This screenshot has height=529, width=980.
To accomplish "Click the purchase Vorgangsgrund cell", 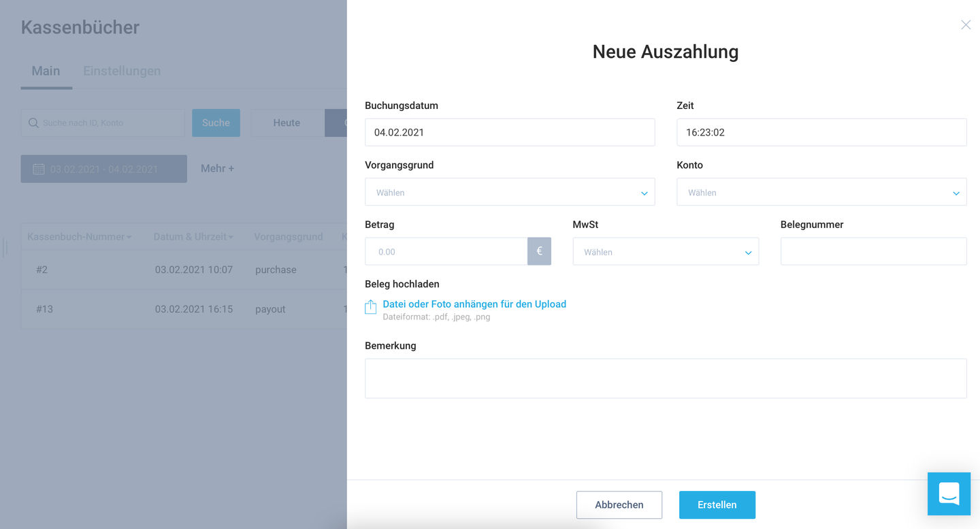I will point(276,270).
